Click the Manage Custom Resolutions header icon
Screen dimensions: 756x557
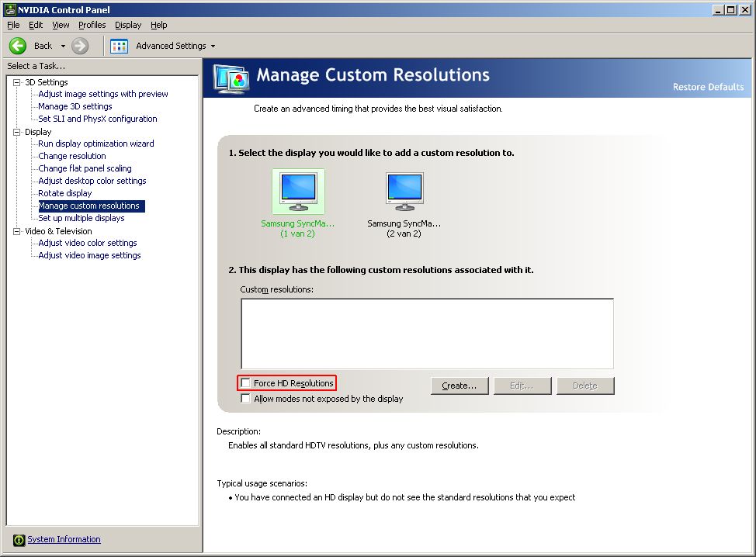pyautogui.click(x=232, y=78)
